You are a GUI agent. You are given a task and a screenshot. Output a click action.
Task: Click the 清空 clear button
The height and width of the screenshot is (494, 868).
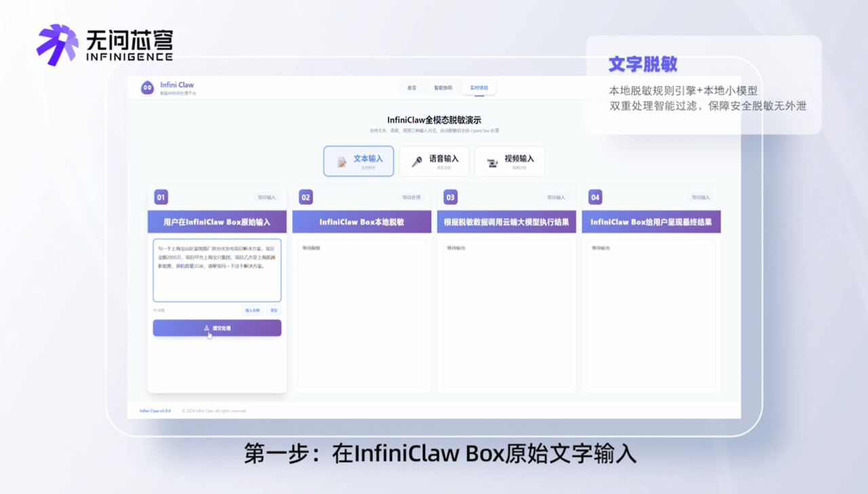tap(274, 309)
